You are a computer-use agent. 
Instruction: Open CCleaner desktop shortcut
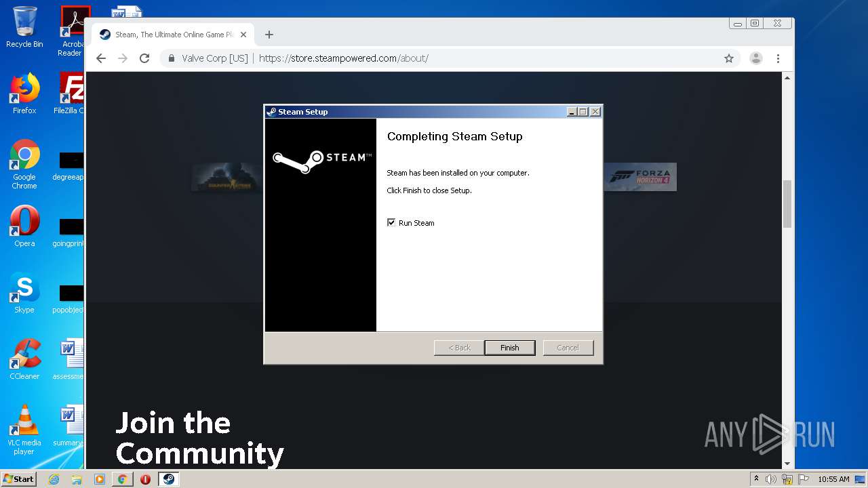pos(24,359)
